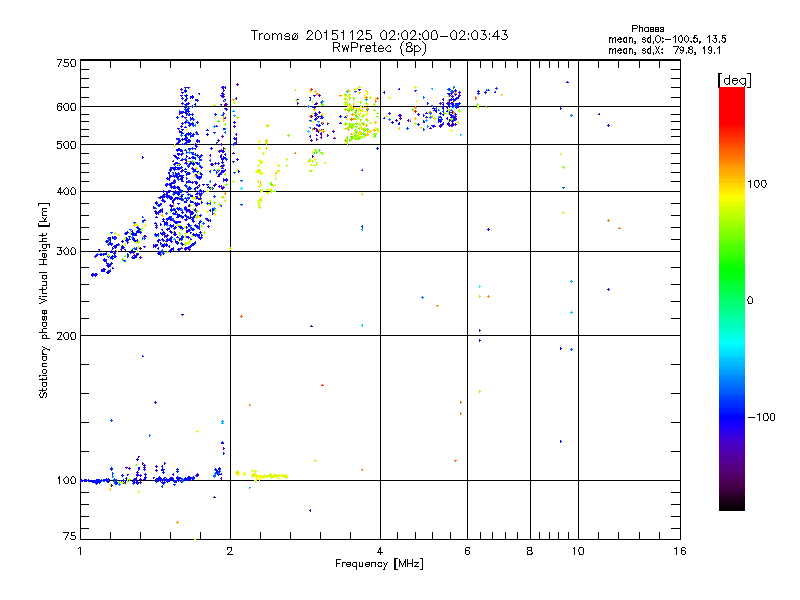
Task: Click the x-axis tick label '10'
Action: 578,551
